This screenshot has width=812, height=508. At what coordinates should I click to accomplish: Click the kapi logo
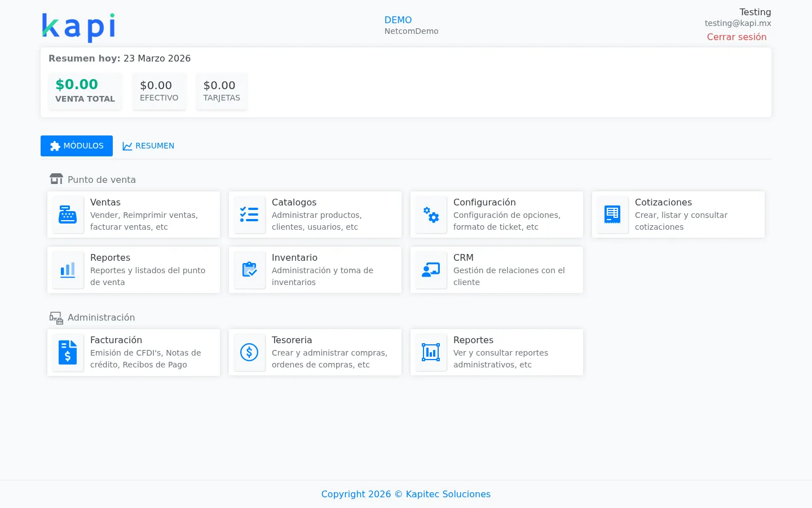79,27
